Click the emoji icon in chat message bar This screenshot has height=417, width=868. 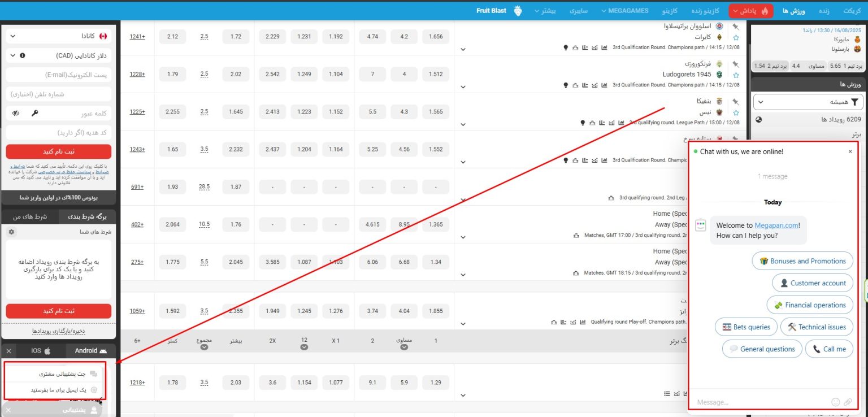tap(835, 402)
